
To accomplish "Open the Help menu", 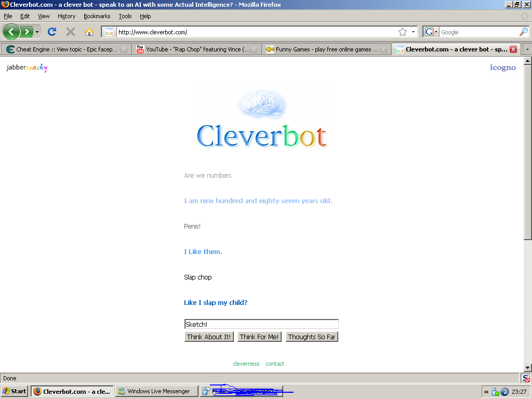I will [x=145, y=16].
